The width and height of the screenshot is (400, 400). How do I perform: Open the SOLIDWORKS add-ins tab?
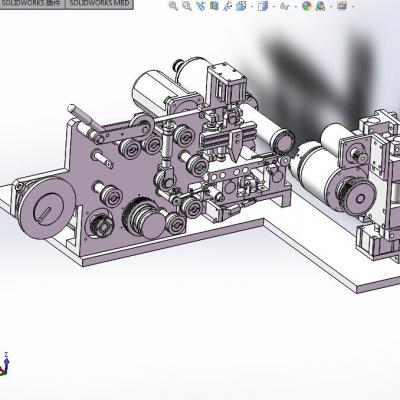tap(32, 3)
